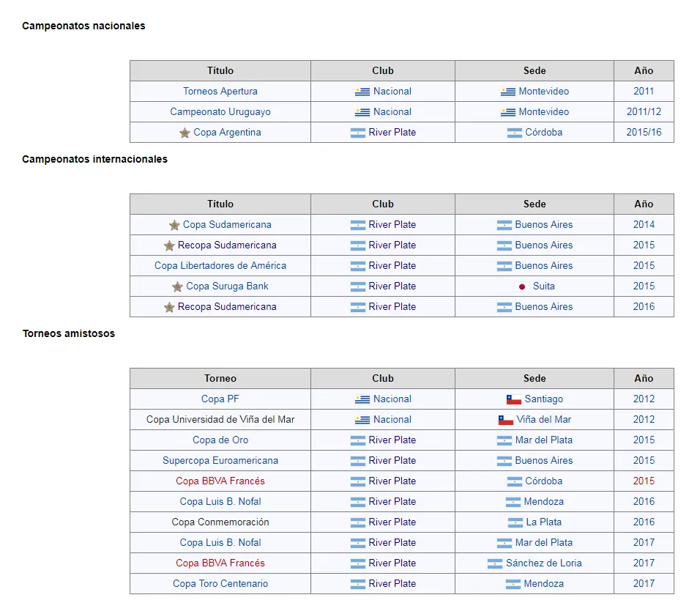700x614 pixels.
Task: Click Argentina flag beside La Plata
Action: 515,522
